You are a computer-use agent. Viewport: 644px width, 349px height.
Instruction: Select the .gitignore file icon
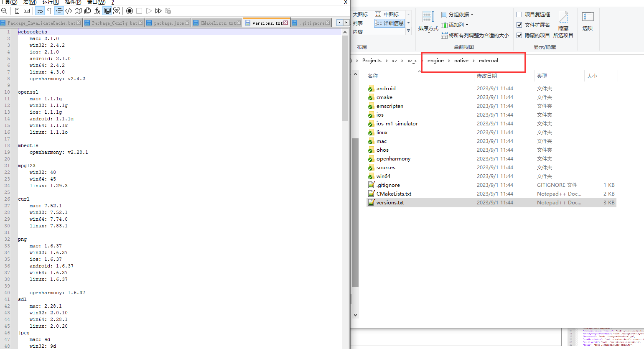click(371, 185)
